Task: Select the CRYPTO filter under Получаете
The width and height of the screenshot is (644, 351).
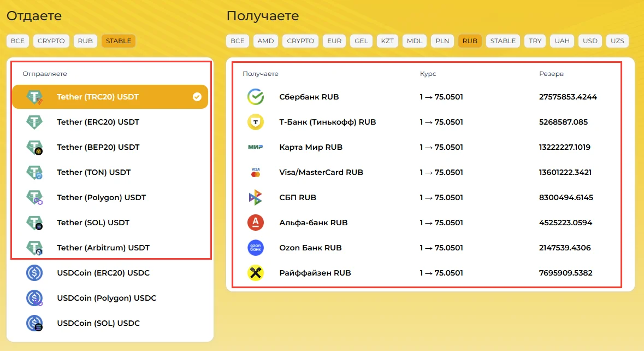Action: click(x=300, y=40)
